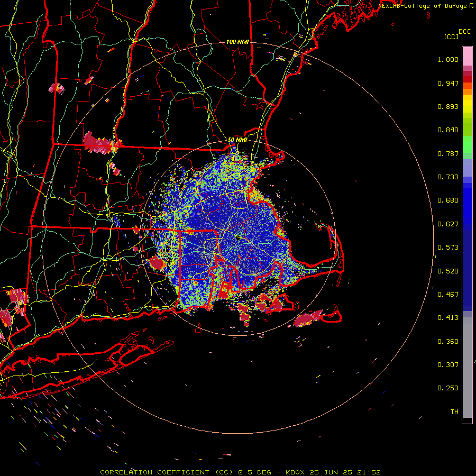Click the gray lower segment of the color bar
Image resolution: width=476 pixels, height=476 pixels.
click(x=467, y=368)
